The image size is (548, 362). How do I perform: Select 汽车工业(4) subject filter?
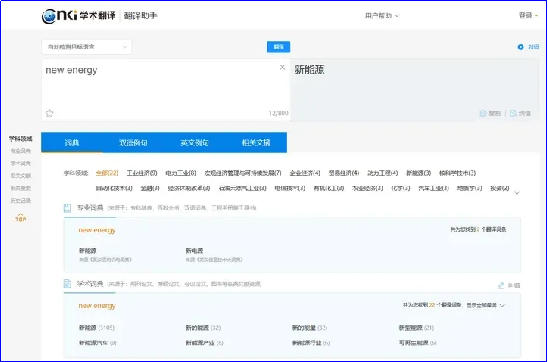point(433,188)
